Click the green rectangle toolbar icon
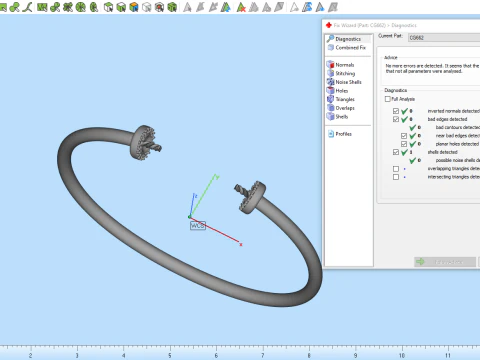 pos(42,7)
